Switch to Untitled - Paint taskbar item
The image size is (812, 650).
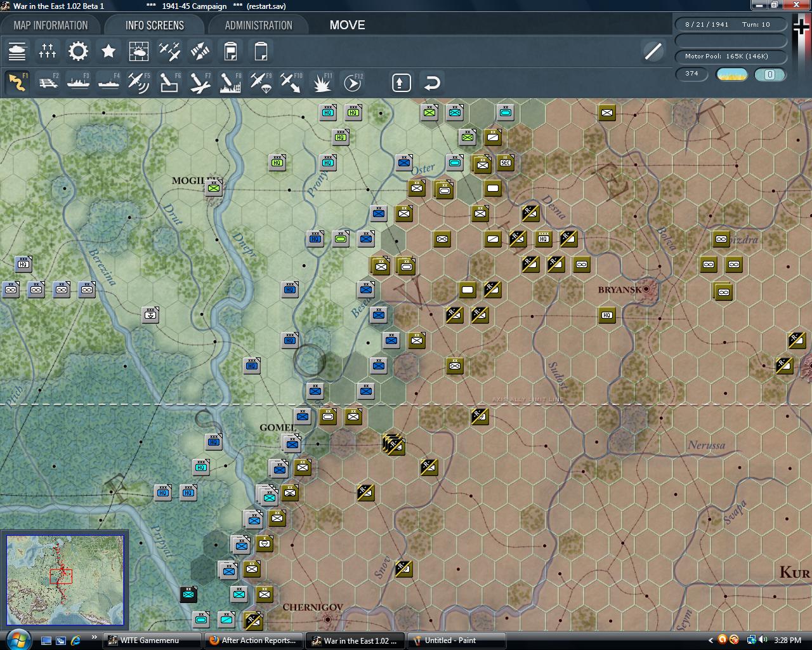tap(457, 640)
